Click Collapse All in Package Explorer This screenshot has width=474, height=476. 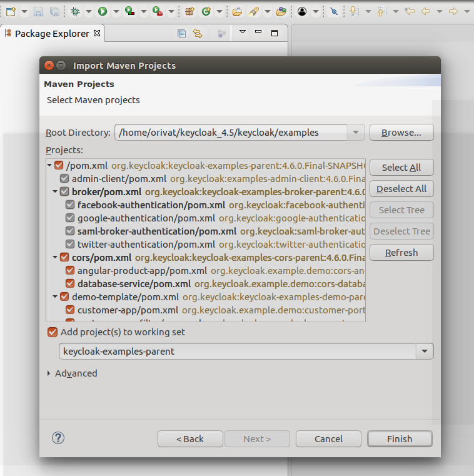pos(182,34)
